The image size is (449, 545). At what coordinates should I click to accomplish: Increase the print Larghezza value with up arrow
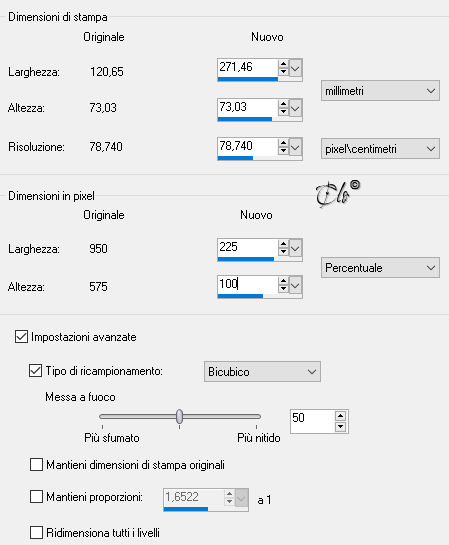coord(283,64)
